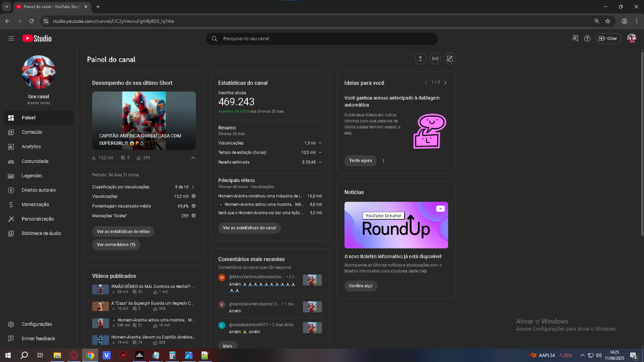This screenshot has height=362, width=644.
Task: Go to previous idea card arrow
Action: pos(426,83)
